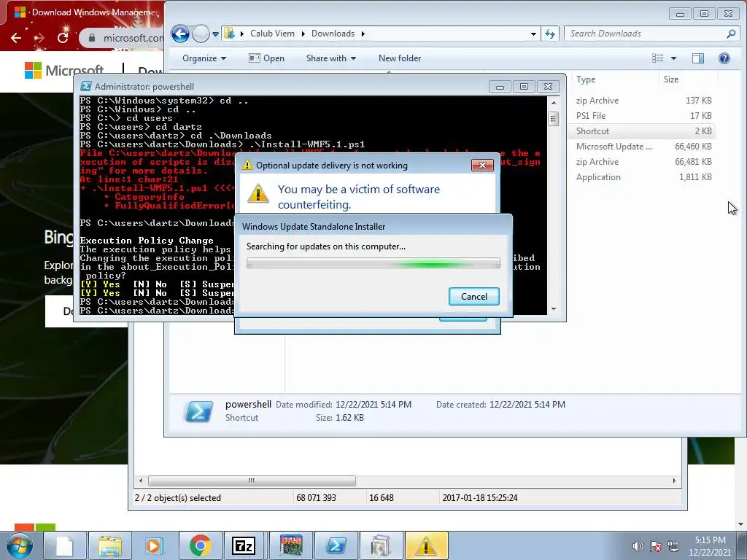Click the counterfeiting warning triangle icon
Viewport: 747px width, 560px height.
pyautogui.click(x=258, y=193)
